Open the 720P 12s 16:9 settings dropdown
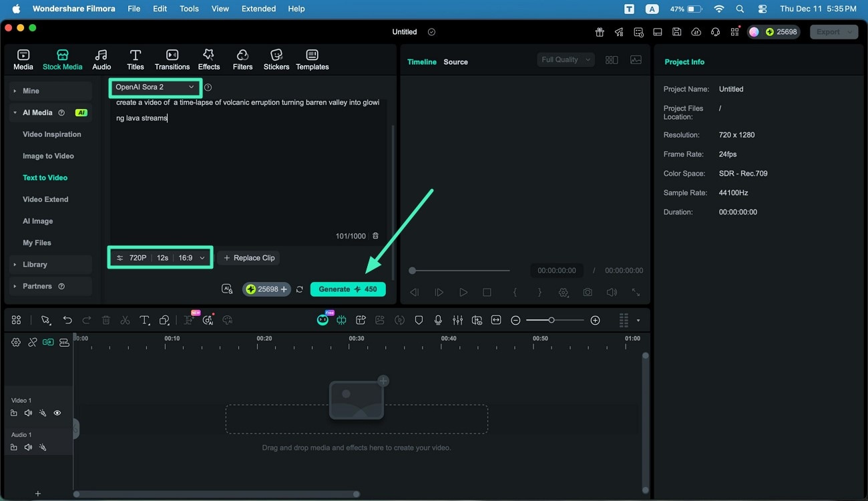The image size is (868, 501). tap(160, 258)
